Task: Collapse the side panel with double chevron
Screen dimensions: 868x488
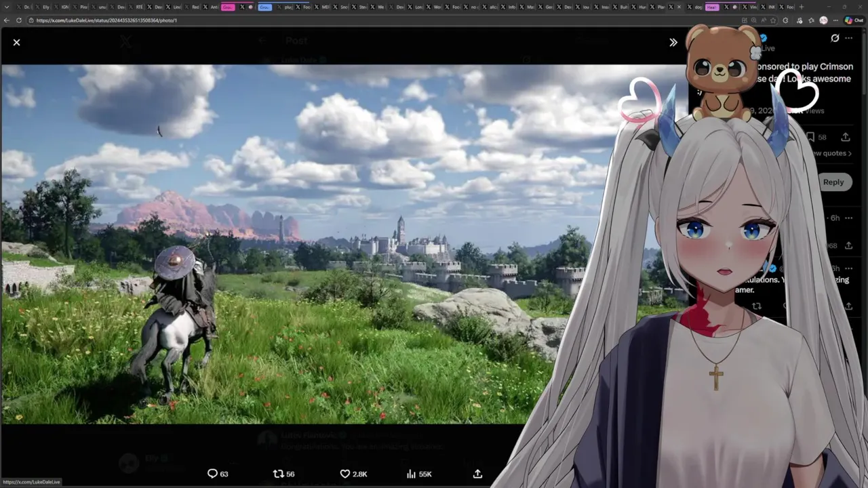Action: point(673,42)
